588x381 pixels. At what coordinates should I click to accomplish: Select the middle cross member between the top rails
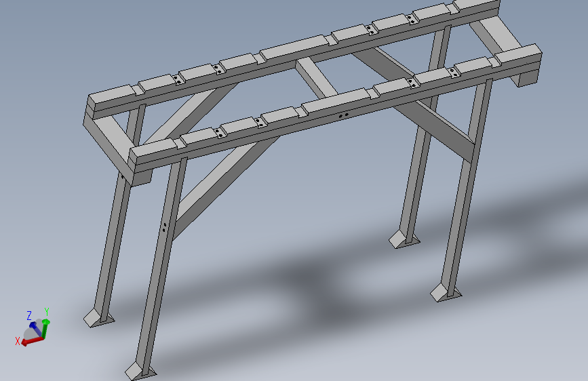click(x=316, y=79)
